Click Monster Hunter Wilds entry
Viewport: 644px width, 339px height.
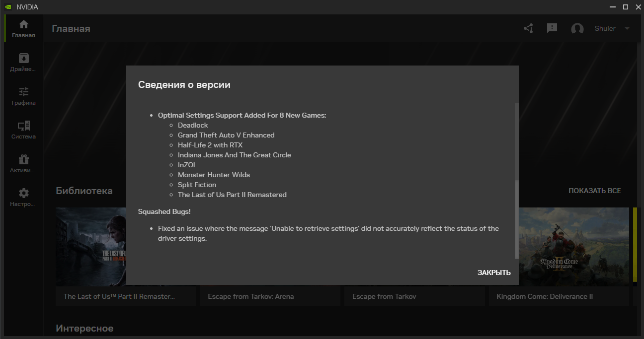(214, 175)
